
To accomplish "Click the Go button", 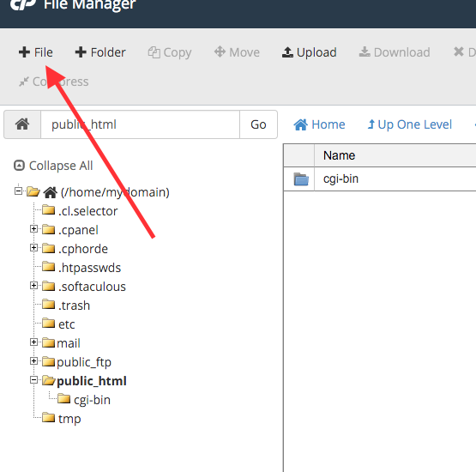I will [x=258, y=124].
